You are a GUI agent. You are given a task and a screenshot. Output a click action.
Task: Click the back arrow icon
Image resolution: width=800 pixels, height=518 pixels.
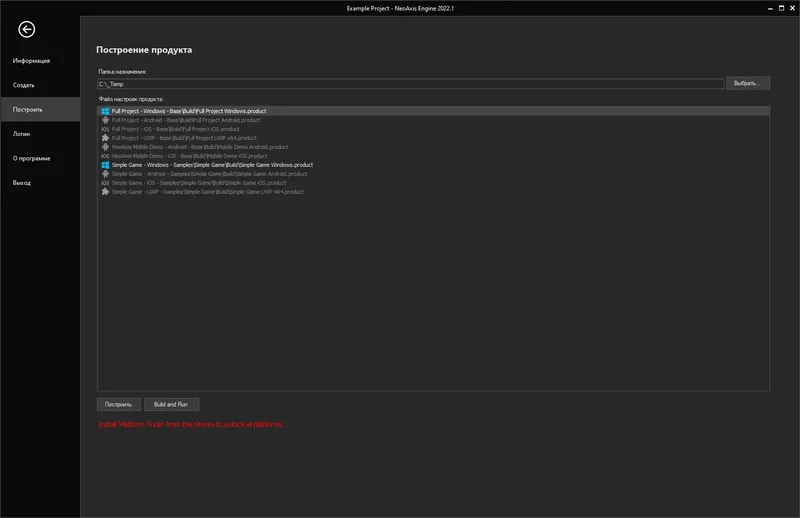coord(27,30)
